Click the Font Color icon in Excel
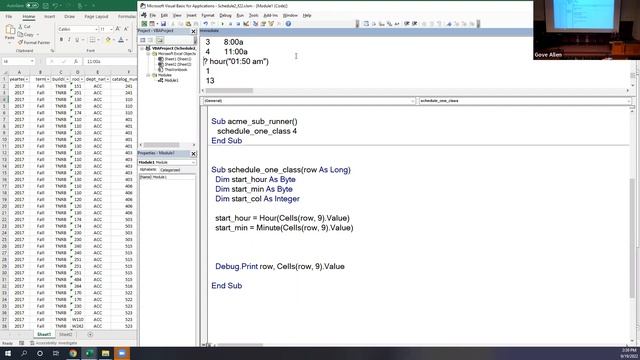 (121, 40)
